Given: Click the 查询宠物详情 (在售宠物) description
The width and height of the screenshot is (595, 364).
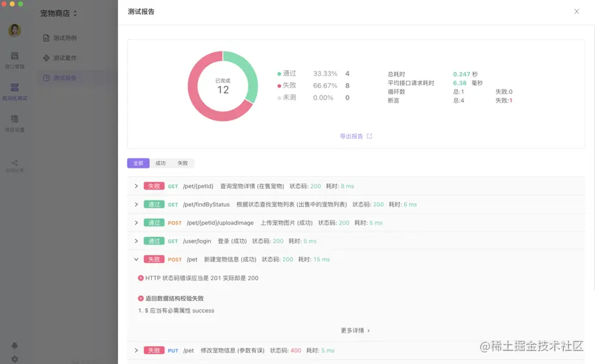Looking at the screenshot, I should 252,186.
